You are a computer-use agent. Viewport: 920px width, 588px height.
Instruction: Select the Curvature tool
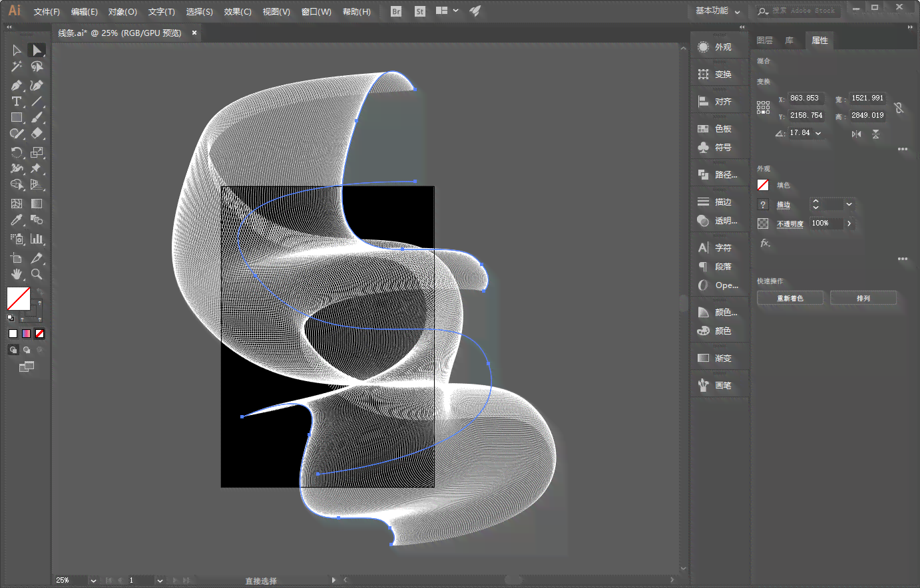(37, 85)
